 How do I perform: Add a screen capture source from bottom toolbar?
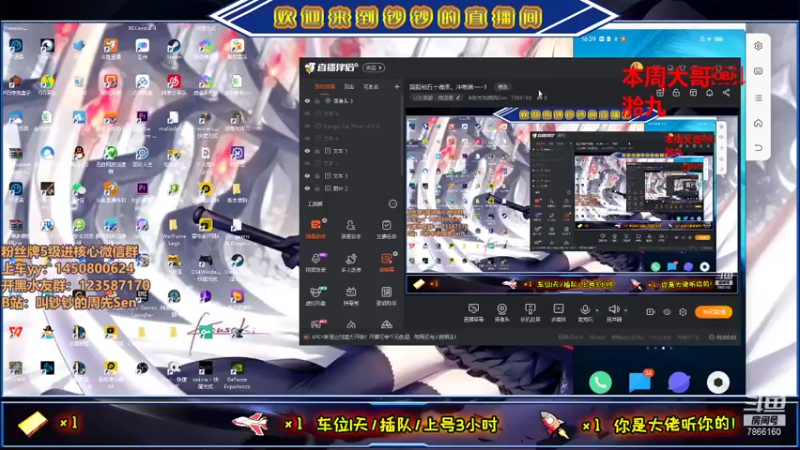point(473,312)
